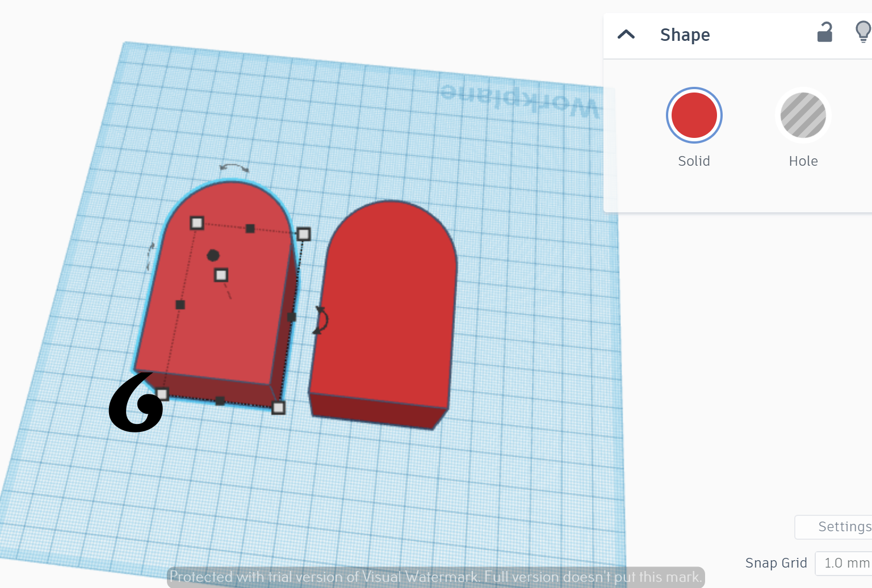Toggle Solid fill for the selected shape
This screenshot has width=872, height=588.
tap(694, 115)
